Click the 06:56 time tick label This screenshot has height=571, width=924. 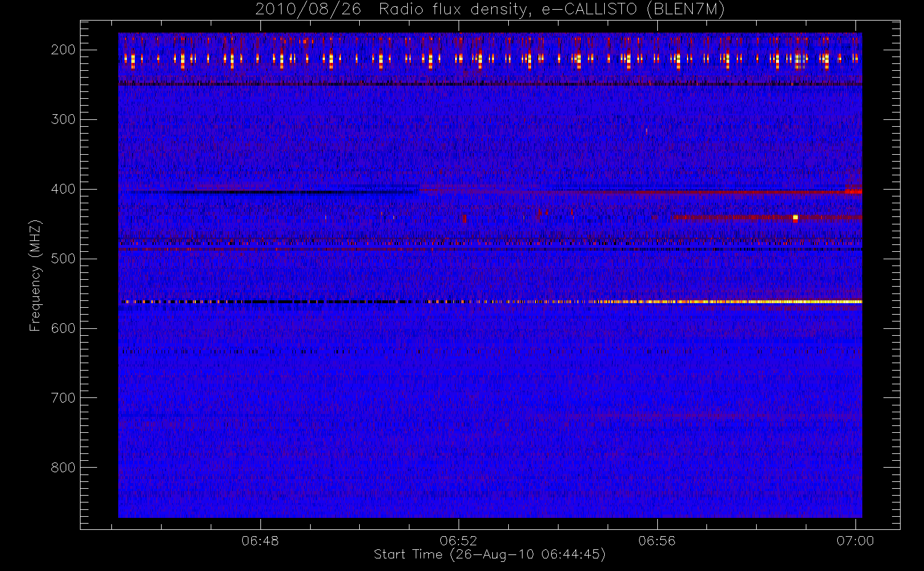point(657,541)
